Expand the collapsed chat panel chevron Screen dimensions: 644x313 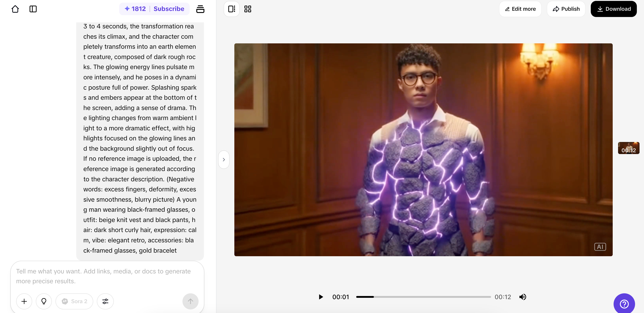click(224, 159)
